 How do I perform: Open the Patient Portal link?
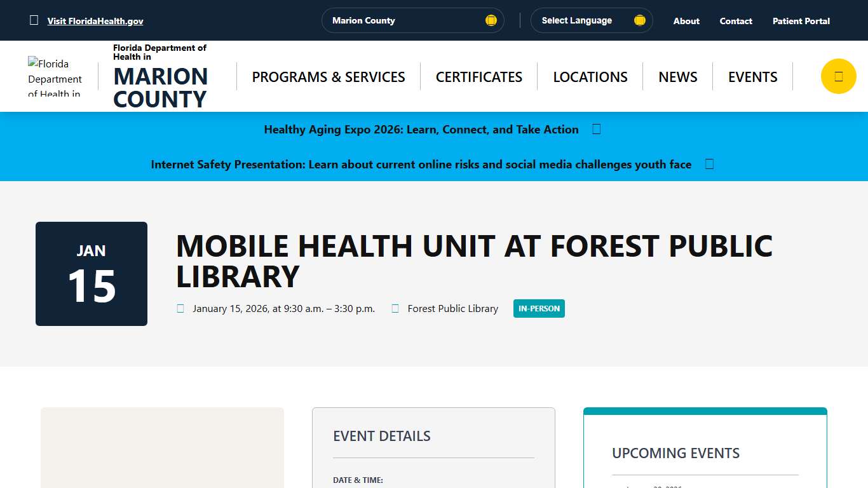tap(801, 21)
